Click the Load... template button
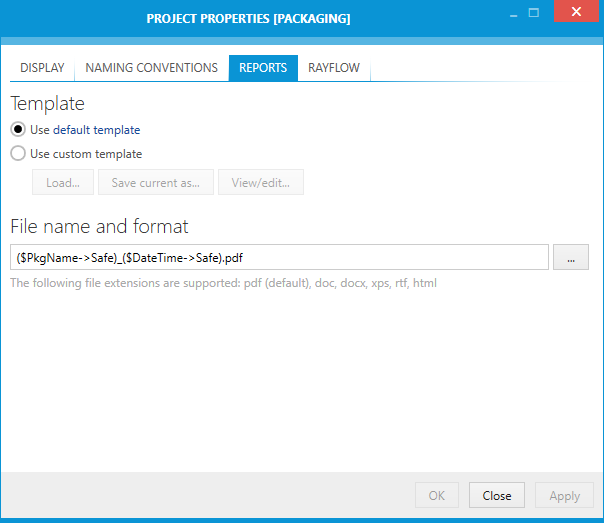 pyautogui.click(x=63, y=182)
